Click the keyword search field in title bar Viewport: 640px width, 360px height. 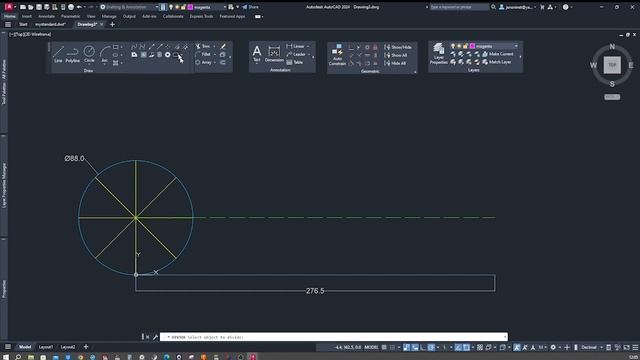460,7
